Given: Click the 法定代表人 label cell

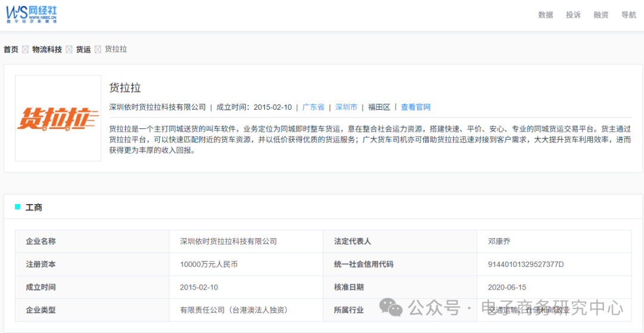Looking at the screenshot, I should [400, 241].
